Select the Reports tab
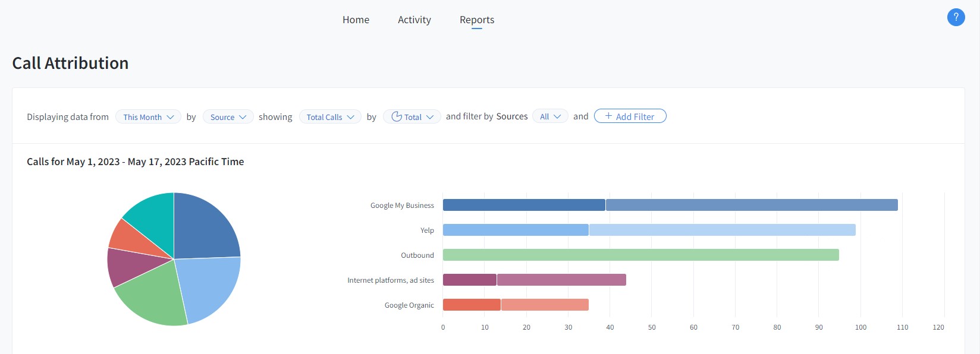This screenshot has height=354, width=980. pos(476,20)
